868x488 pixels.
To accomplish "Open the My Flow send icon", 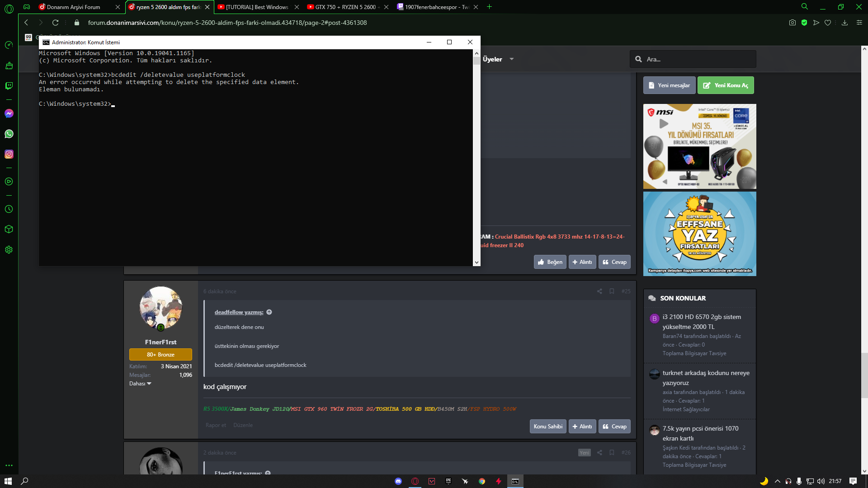I will (x=816, y=23).
